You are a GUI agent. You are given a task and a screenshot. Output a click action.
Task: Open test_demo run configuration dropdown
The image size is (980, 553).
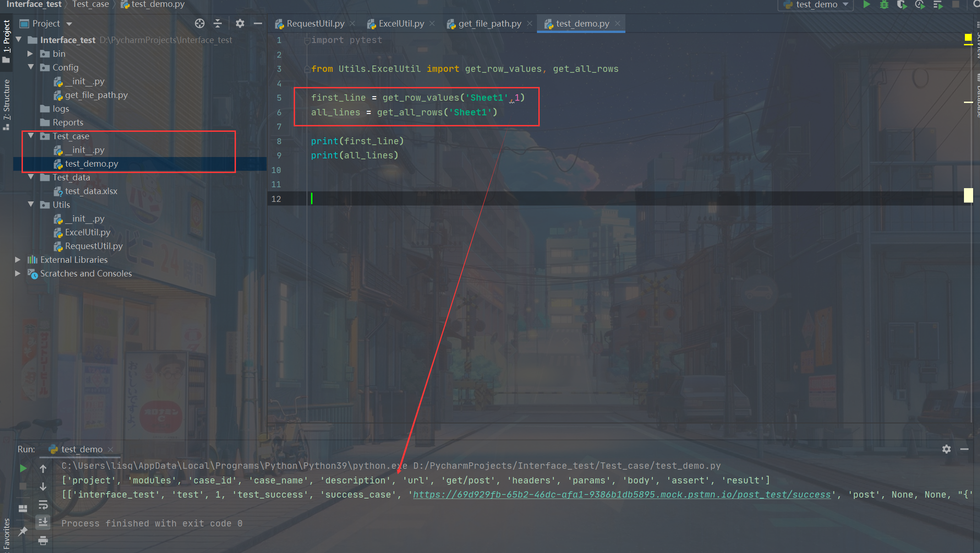tap(816, 5)
